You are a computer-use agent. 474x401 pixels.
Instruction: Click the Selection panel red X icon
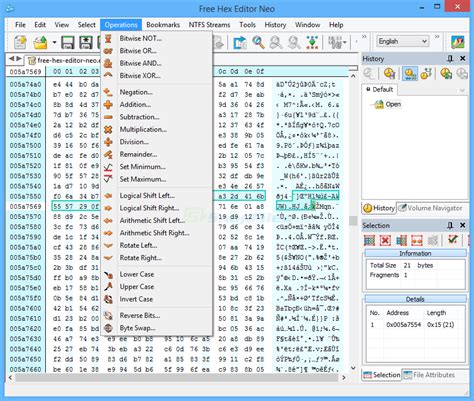(385, 240)
